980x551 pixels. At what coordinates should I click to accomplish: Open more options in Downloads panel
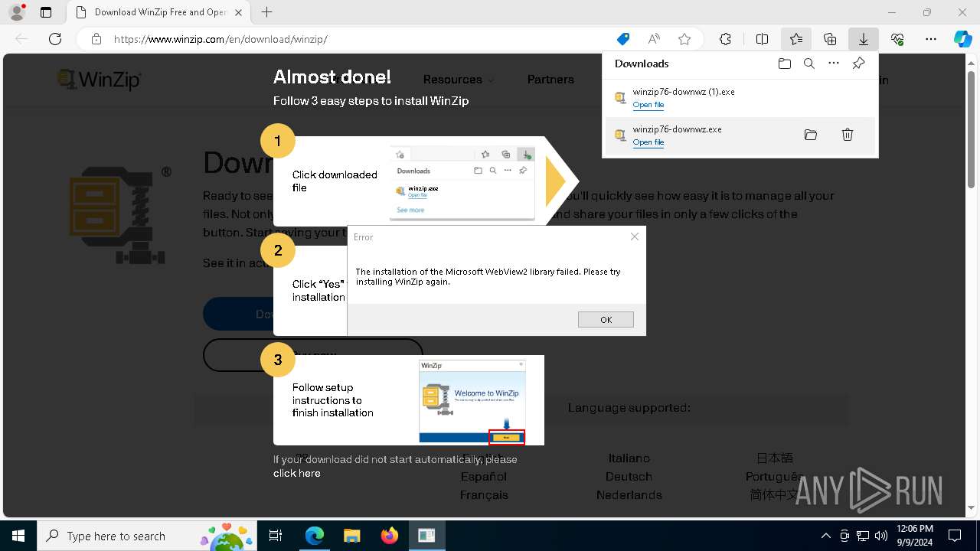834,64
